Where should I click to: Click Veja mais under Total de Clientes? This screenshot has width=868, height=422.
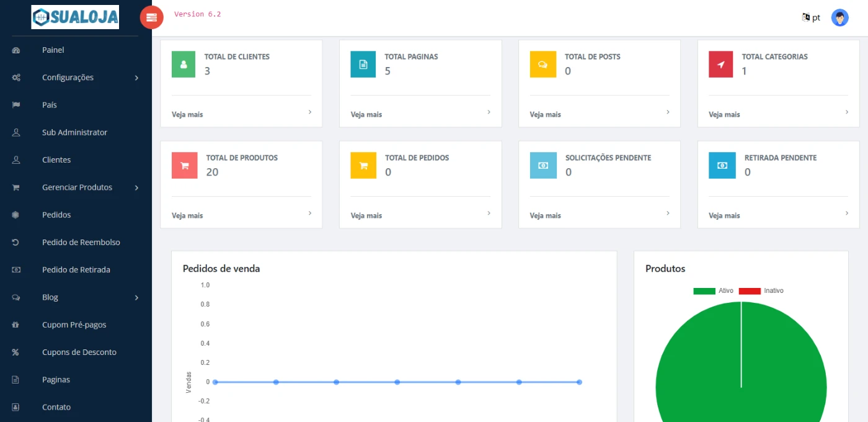tap(187, 114)
